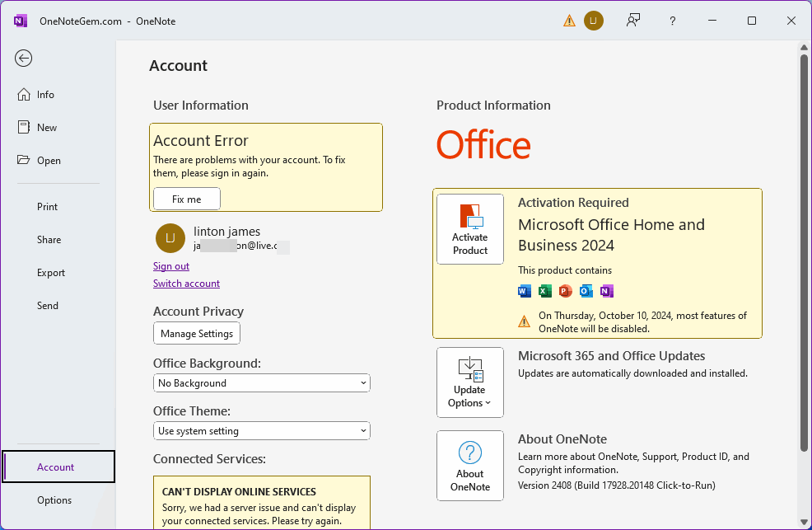Expand the Office Background dropdown

coord(262,382)
